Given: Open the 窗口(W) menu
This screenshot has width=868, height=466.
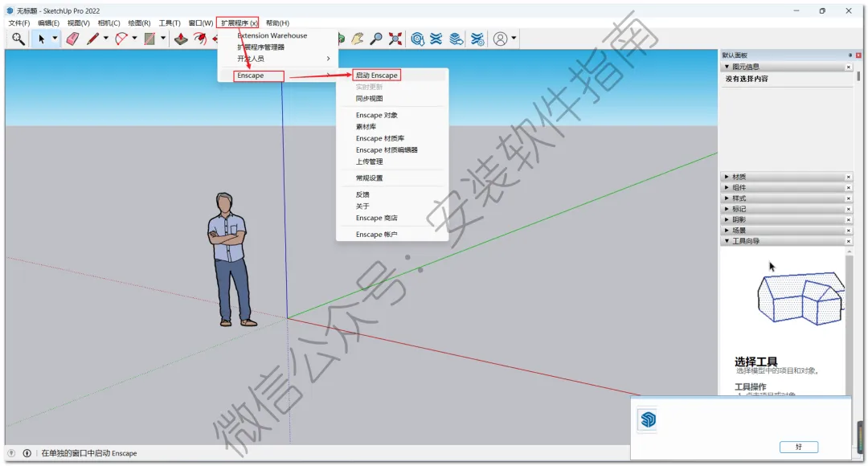Looking at the screenshot, I should 200,22.
